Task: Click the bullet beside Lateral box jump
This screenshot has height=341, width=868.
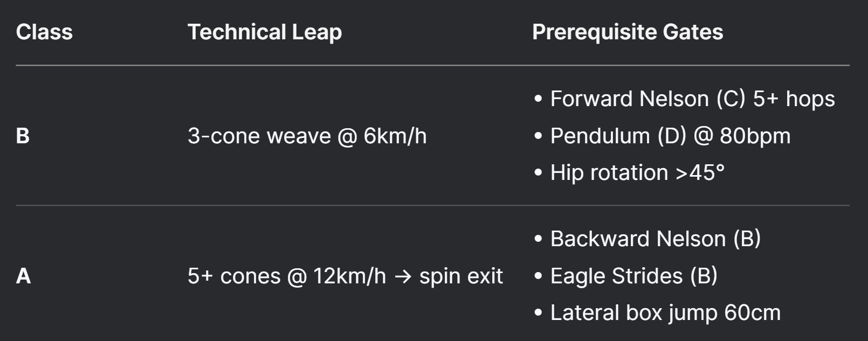Action: point(538,313)
